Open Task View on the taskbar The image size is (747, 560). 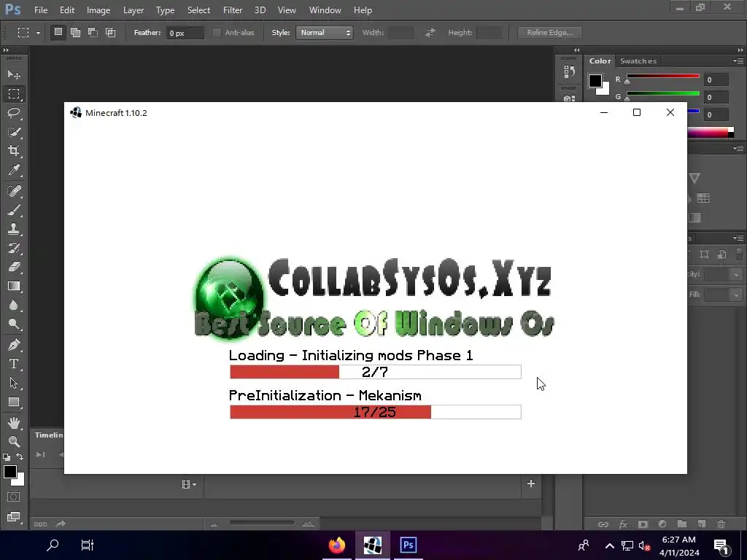click(88, 545)
